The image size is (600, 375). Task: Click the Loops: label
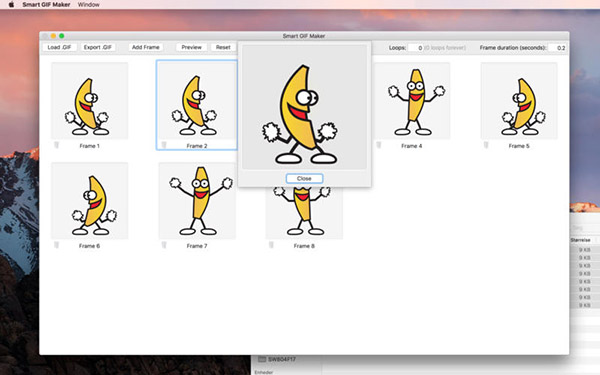397,48
